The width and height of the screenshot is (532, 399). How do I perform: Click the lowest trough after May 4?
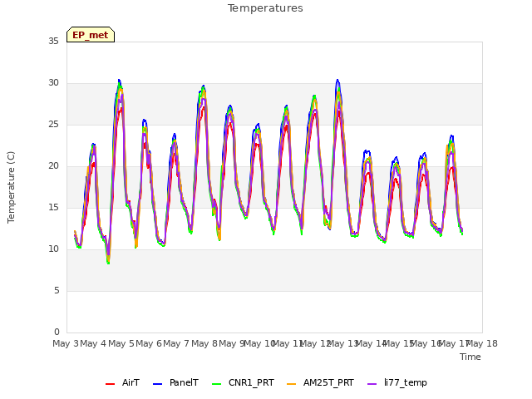[108, 263]
